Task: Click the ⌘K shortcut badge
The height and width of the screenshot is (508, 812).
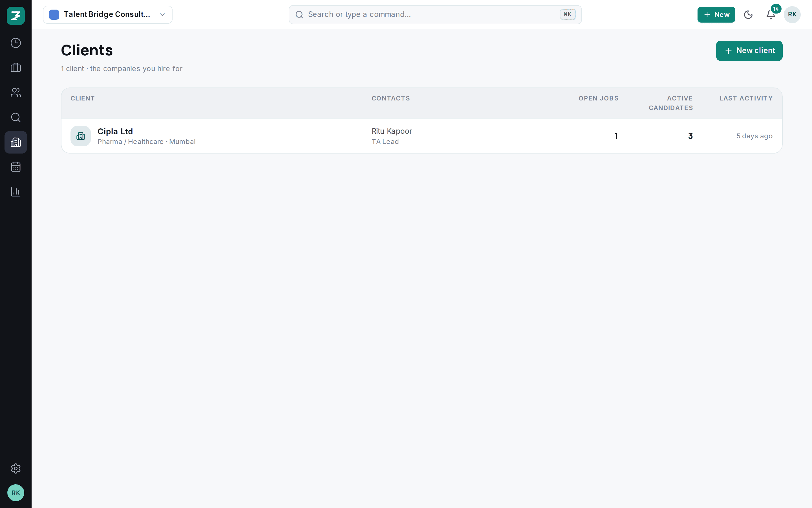Action: pos(568,14)
